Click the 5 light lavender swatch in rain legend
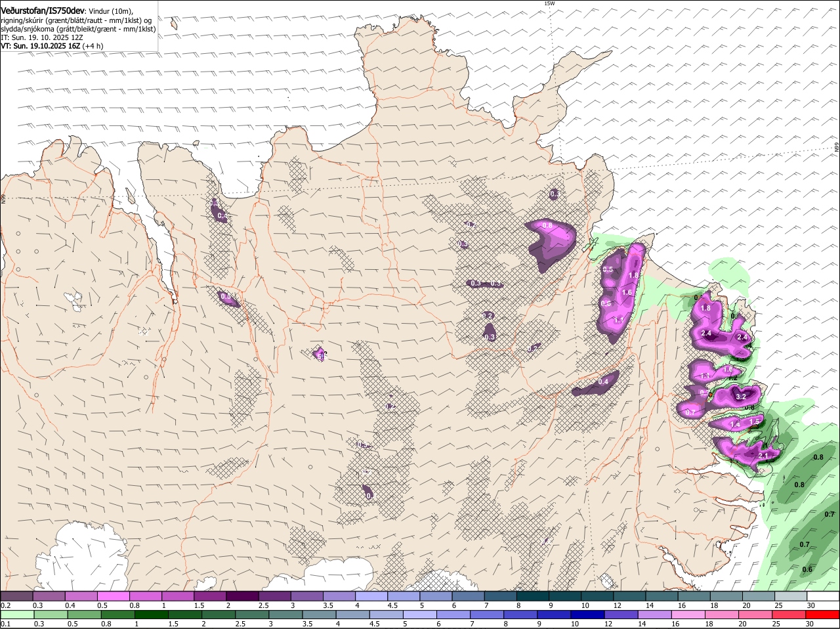This screenshot has height=629, width=840. [420, 615]
